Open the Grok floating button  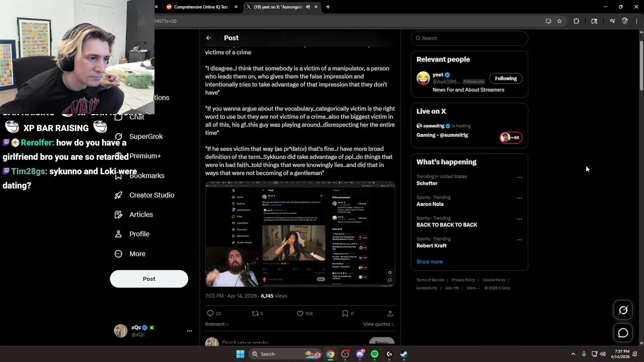point(623,310)
